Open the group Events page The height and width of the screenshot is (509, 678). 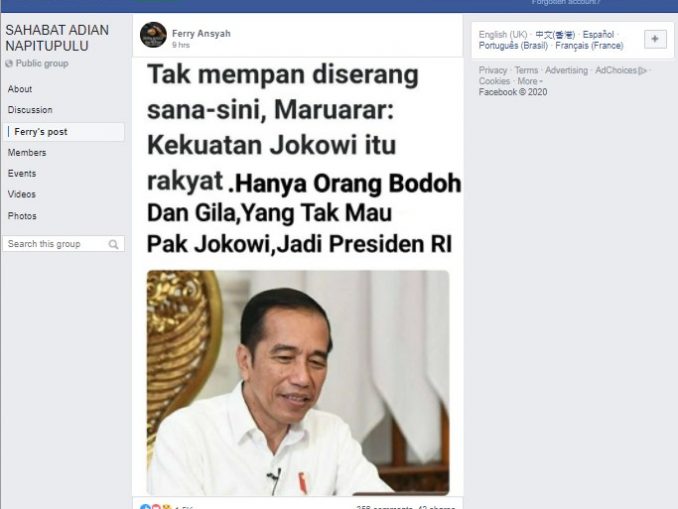point(22,173)
